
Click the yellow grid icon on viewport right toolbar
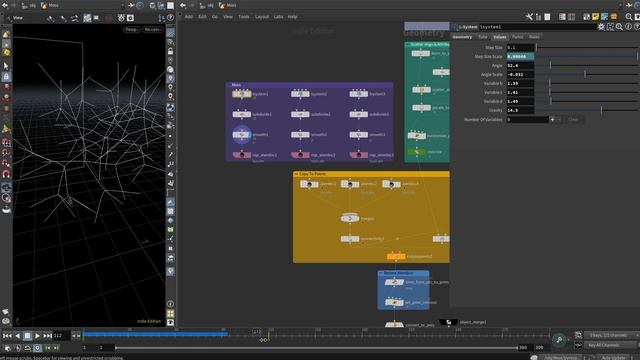171,313
